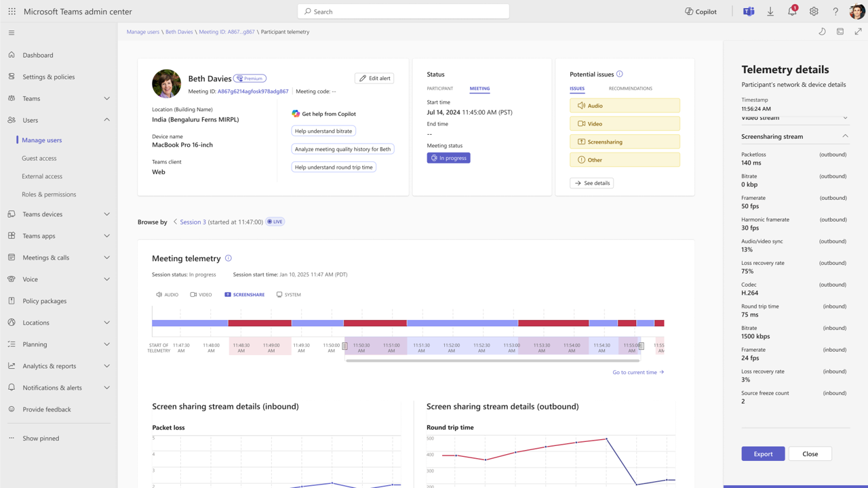Open Copilot from the top bar

tap(701, 12)
